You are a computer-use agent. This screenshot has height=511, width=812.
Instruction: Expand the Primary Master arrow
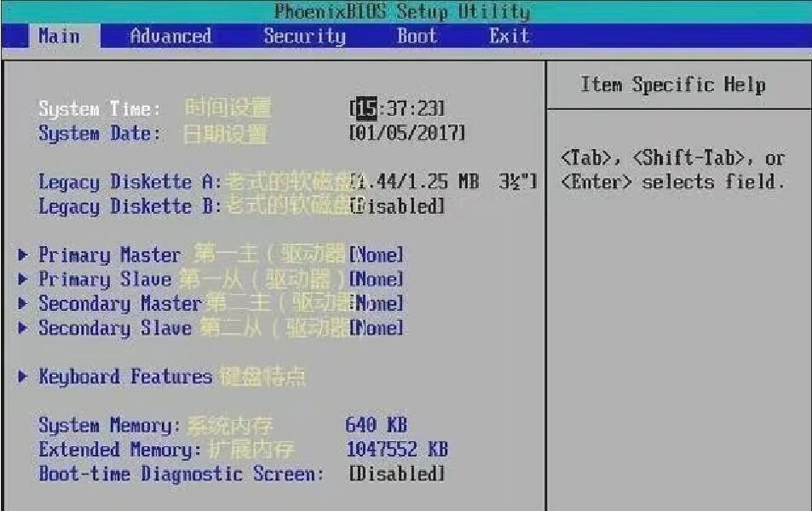pyautogui.click(x=22, y=255)
